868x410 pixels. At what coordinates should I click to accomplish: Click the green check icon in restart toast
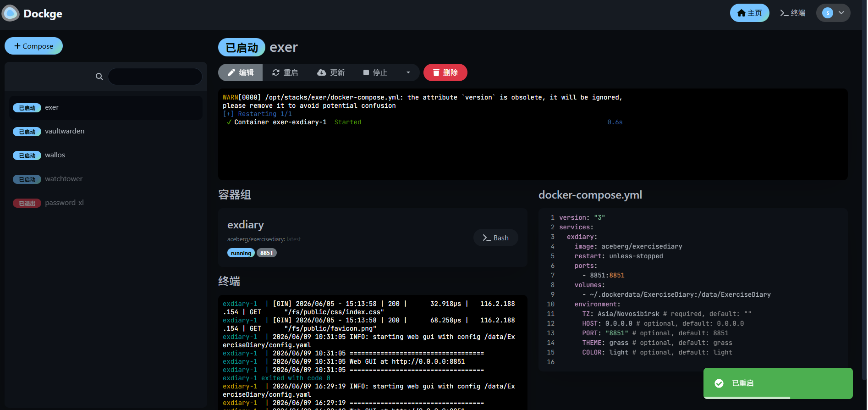tap(719, 383)
